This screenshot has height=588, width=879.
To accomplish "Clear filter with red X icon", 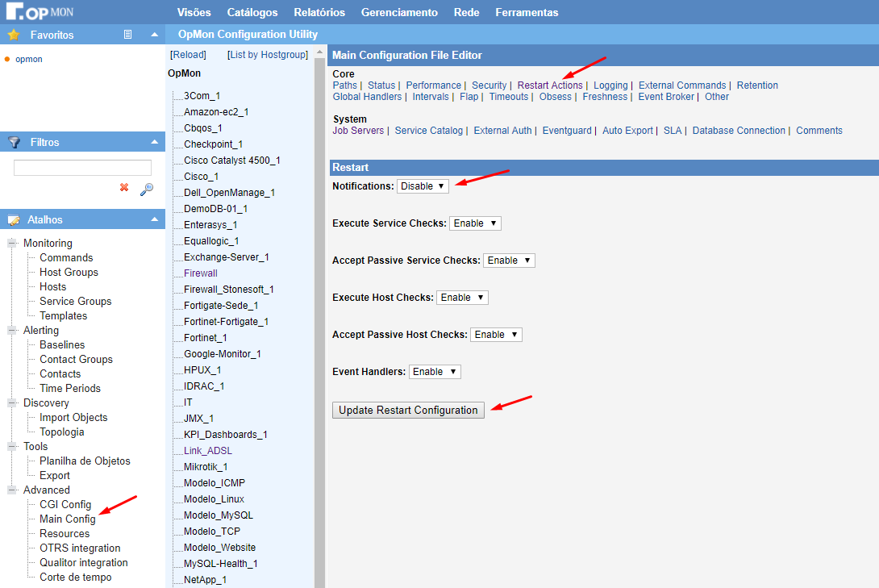I will [124, 188].
